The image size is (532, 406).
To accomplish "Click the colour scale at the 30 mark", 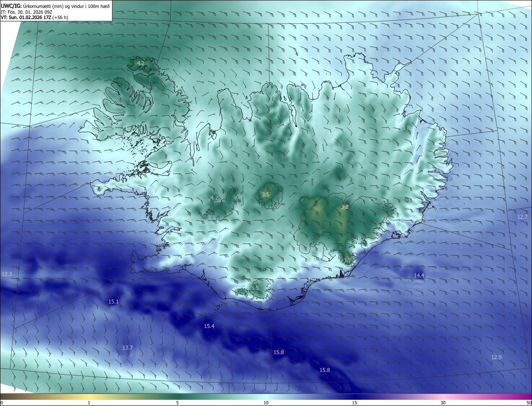I will (x=443, y=396).
